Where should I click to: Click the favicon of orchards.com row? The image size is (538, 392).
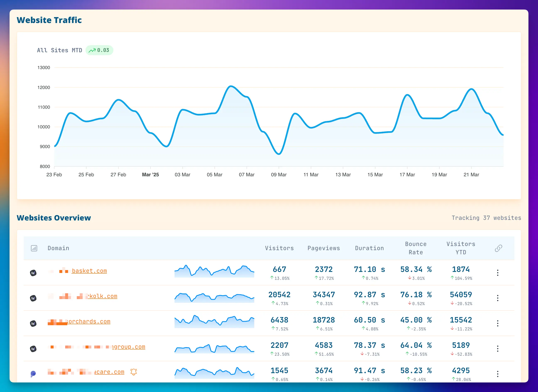33,323
